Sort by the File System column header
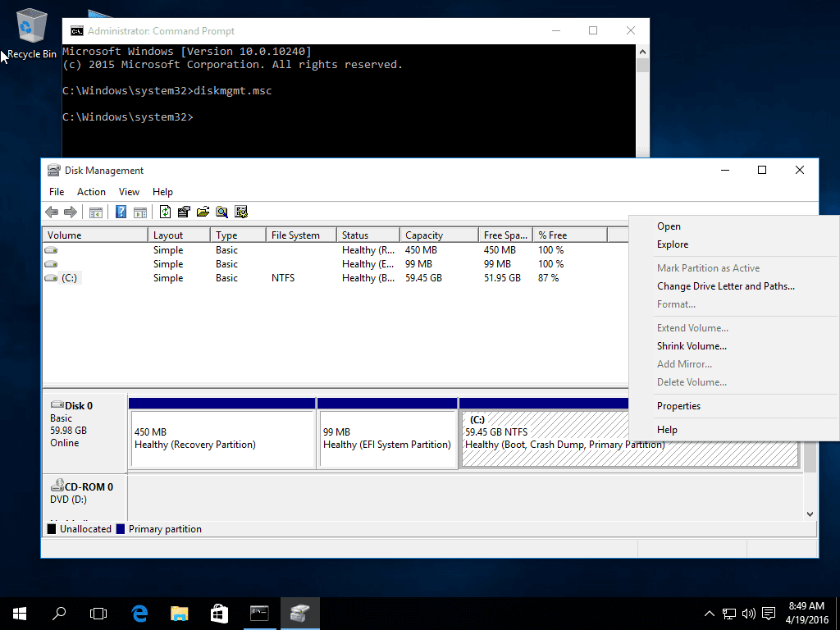The width and height of the screenshot is (840, 630). [x=302, y=235]
